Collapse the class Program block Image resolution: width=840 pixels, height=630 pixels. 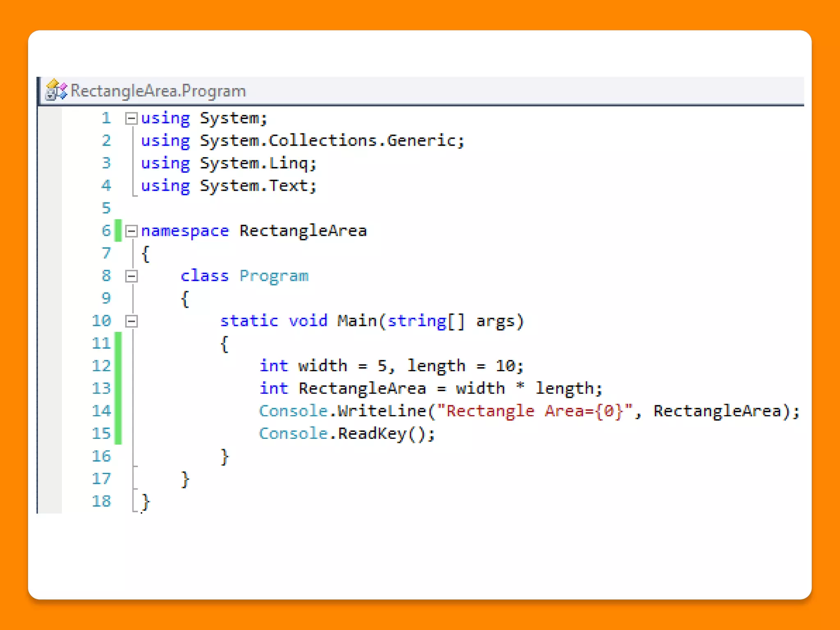click(131, 276)
